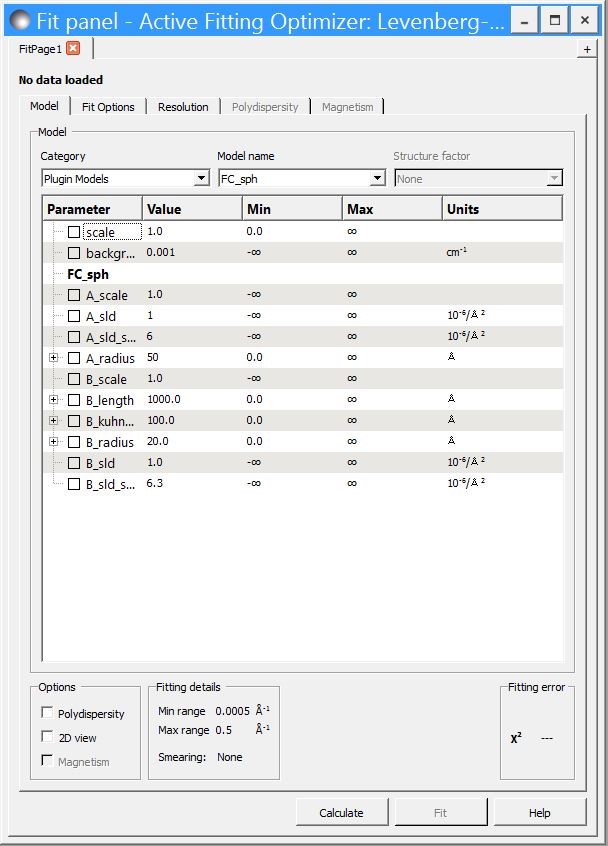This screenshot has height=846, width=608.
Task: Click the application icon in the title bar
Action: pos(19,19)
